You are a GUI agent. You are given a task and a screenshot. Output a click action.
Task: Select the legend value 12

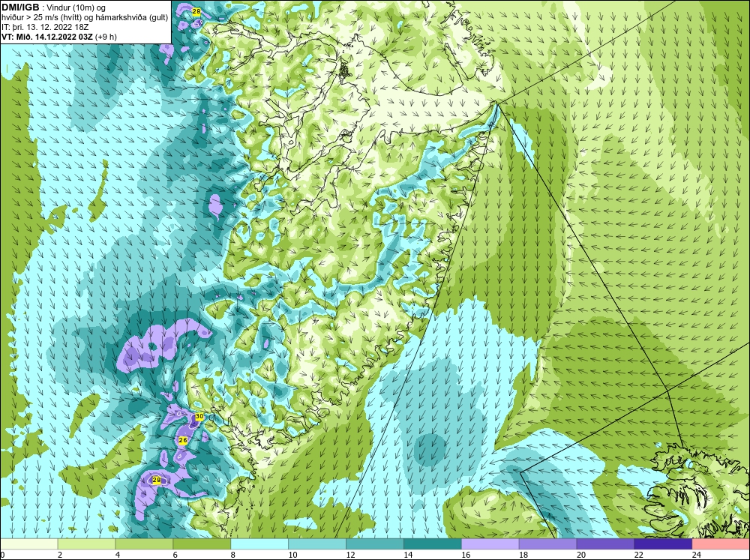click(350, 555)
